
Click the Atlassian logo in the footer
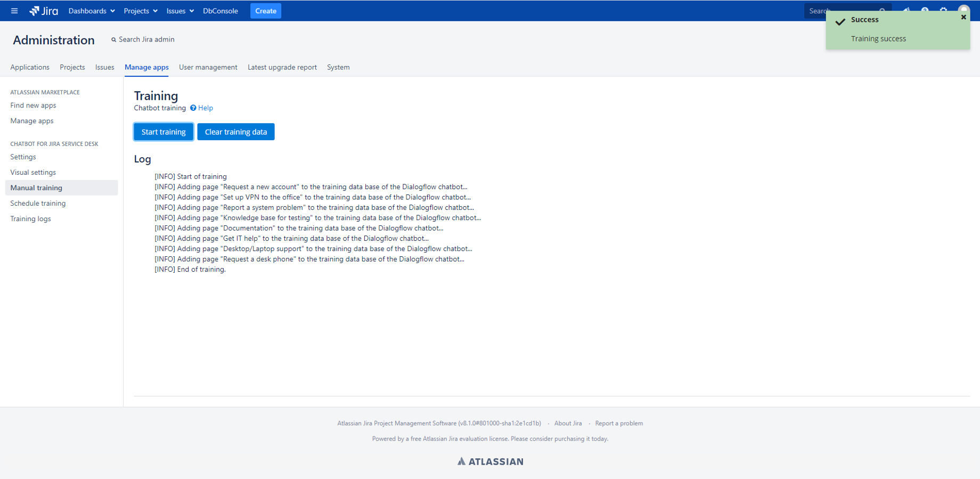coord(490,461)
